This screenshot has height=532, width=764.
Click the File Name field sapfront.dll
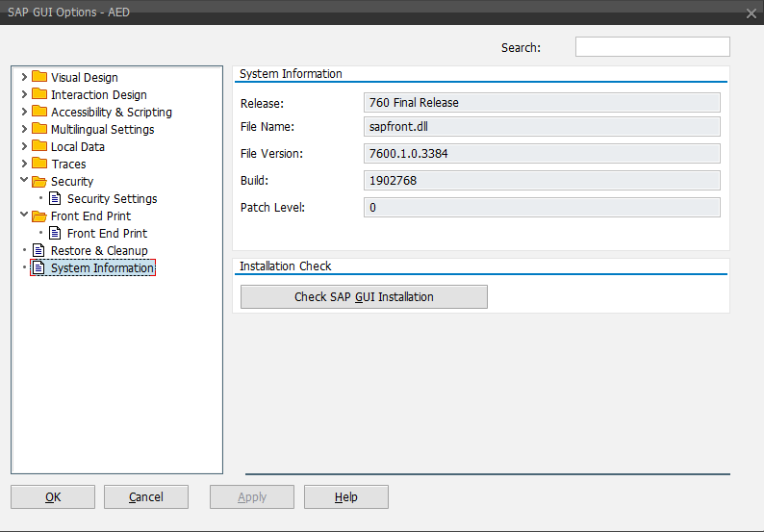[x=542, y=127]
